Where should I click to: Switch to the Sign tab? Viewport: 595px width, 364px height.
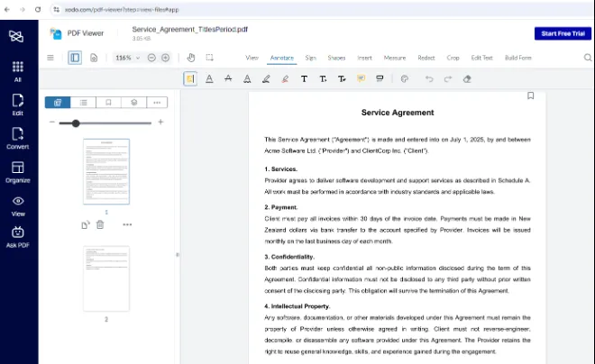pyautogui.click(x=311, y=58)
